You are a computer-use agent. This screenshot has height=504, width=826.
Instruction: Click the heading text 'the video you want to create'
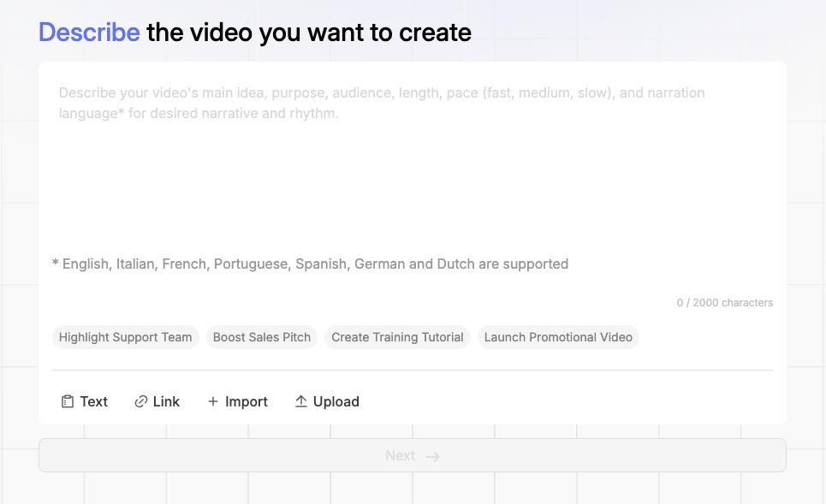[x=309, y=33]
